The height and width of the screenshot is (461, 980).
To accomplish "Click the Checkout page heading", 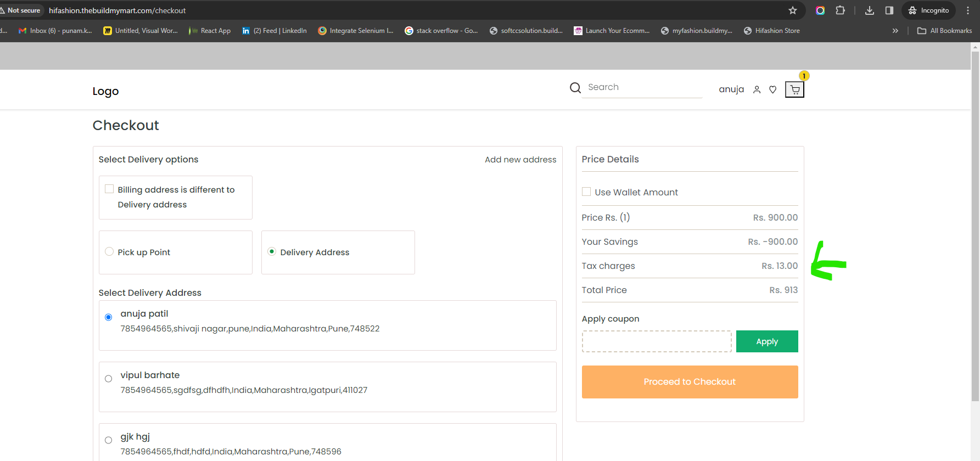I will click(126, 125).
